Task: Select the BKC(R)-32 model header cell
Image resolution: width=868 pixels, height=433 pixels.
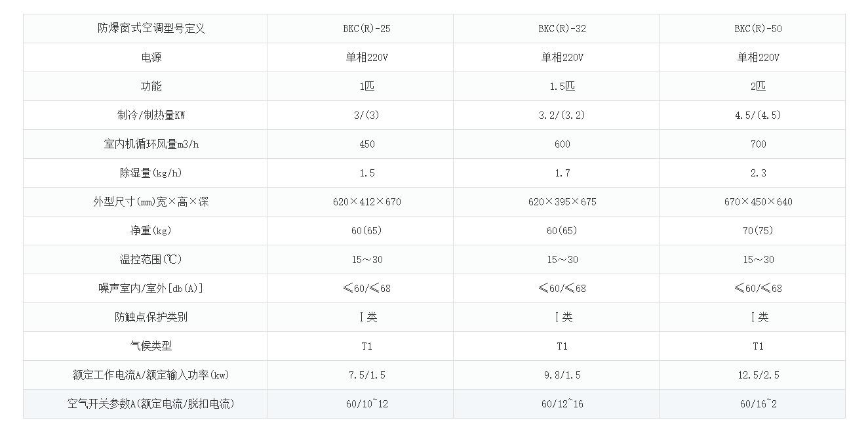Action: [562, 29]
